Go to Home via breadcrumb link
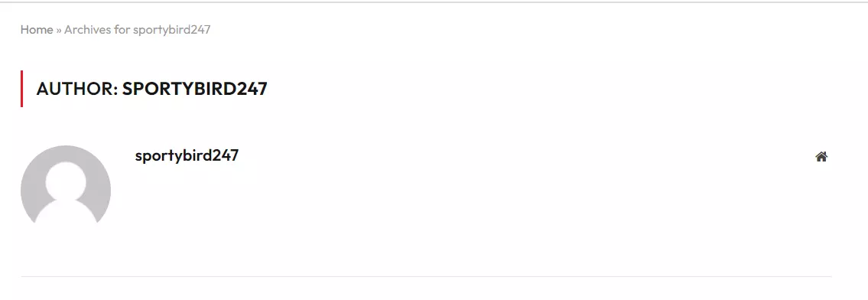This screenshot has height=300, width=868. pyautogui.click(x=37, y=29)
